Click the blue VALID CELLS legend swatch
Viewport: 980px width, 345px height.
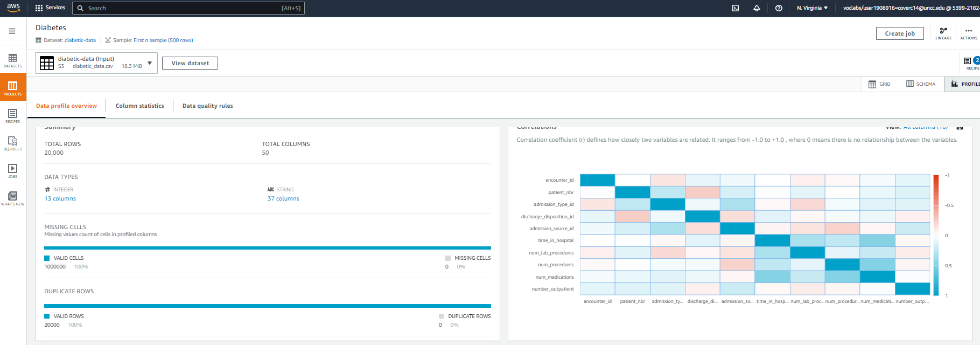click(47, 258)
